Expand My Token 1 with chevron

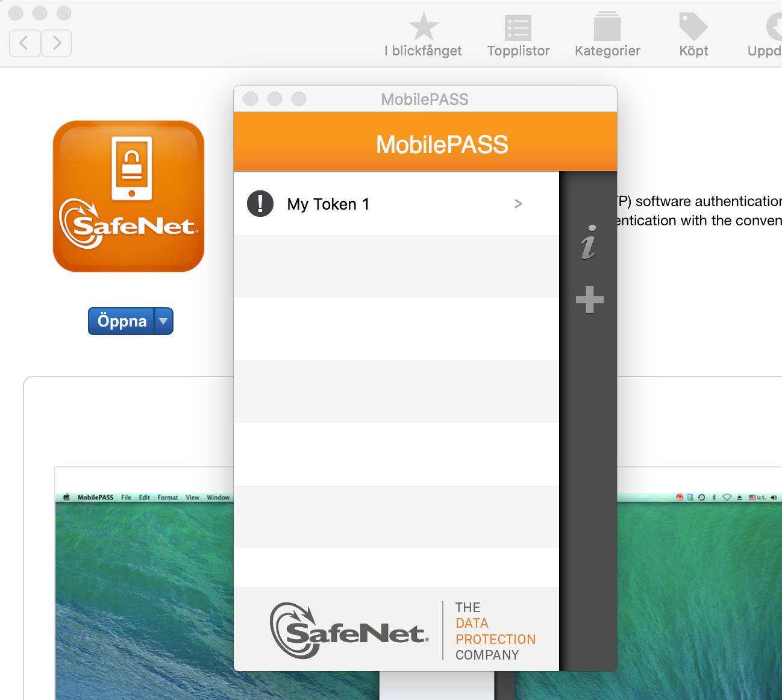click(518, 204)
